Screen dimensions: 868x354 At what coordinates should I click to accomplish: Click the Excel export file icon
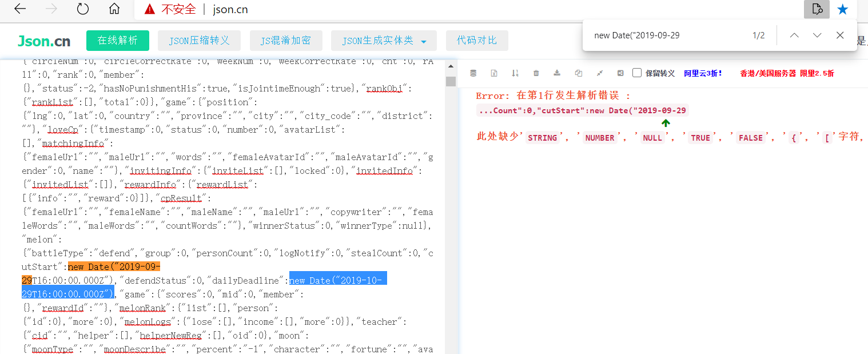(494, 73)
